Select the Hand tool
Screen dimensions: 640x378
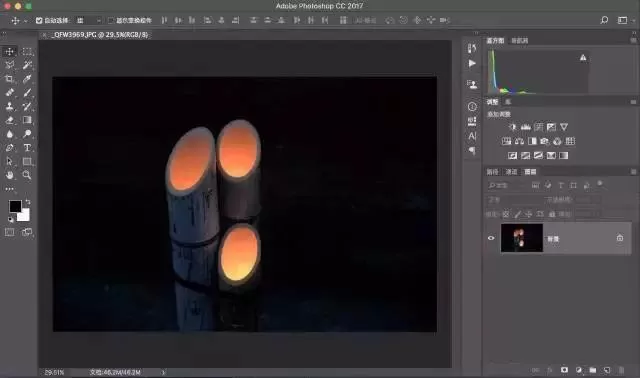tap(9, 175)
